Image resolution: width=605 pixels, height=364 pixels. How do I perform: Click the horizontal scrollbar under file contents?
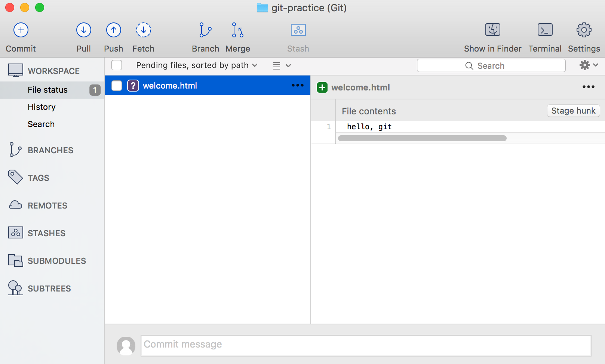click(422, 138)
